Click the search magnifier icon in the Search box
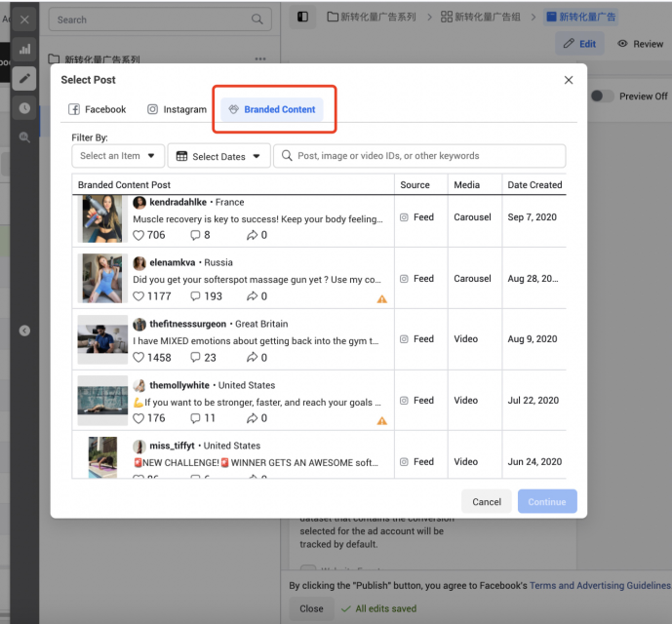This screenshot has width=672, height=624. point(257,19)
